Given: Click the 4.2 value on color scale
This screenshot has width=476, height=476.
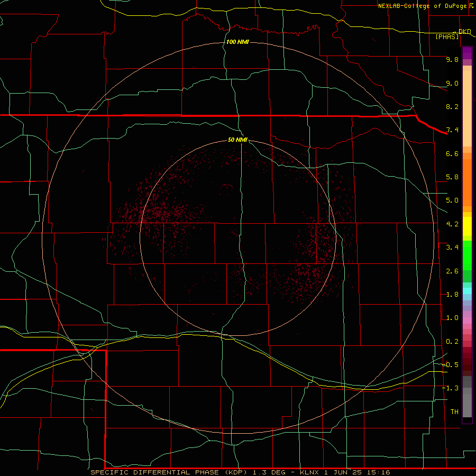Looking at the screenshot, I should pyautogui.click(x=452, y=224).
